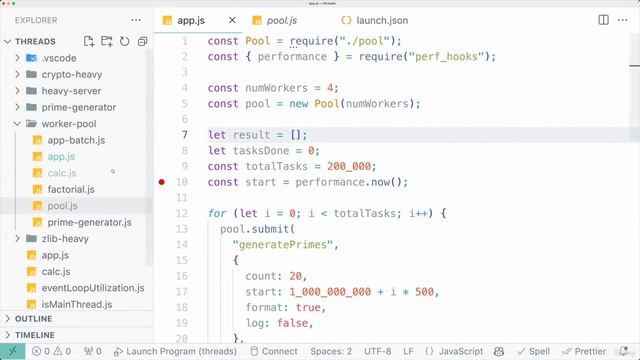Click the require("perf_hooks") text
Image resolution: width=640 pixels, height=360 pixels.
[x=424, y=56]
